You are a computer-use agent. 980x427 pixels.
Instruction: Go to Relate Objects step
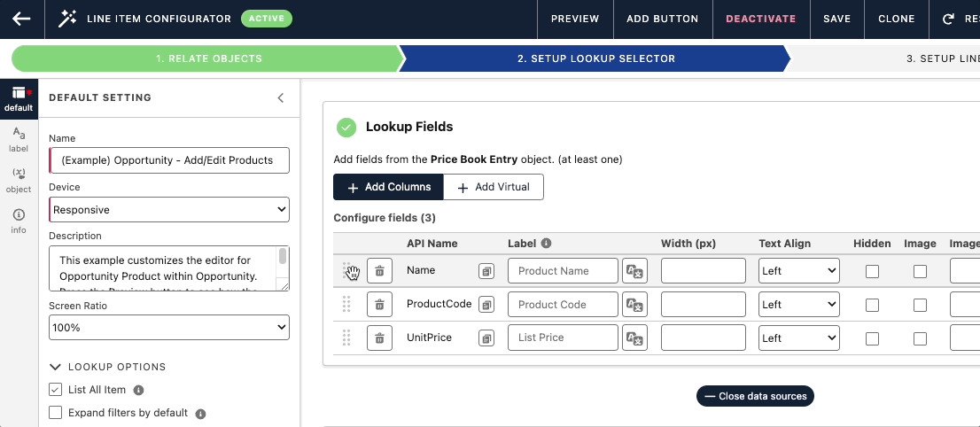point(208,58)
